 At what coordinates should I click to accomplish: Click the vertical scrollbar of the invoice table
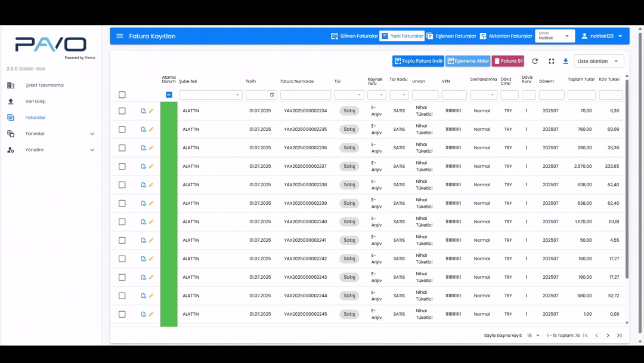click(627, 179)
